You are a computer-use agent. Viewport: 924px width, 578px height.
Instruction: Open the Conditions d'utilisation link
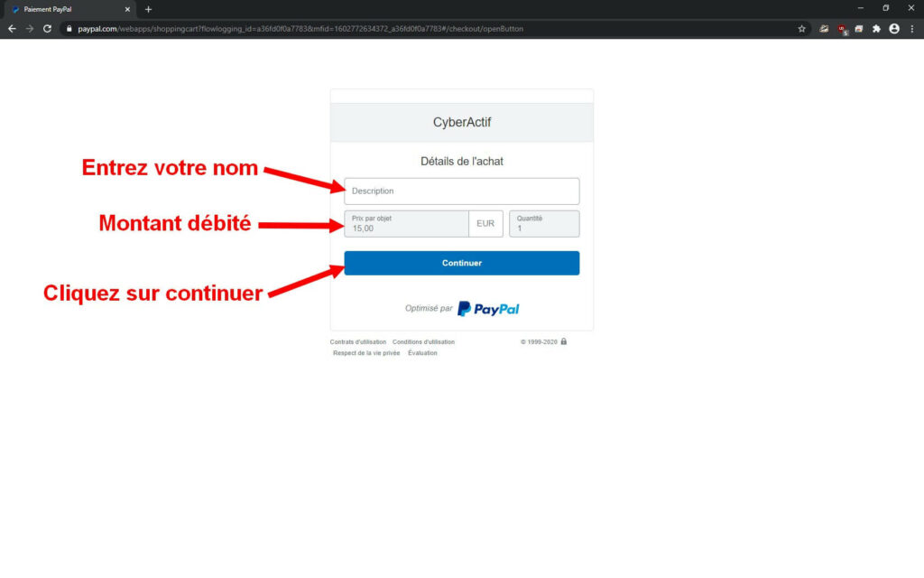[x=423, y=342]
